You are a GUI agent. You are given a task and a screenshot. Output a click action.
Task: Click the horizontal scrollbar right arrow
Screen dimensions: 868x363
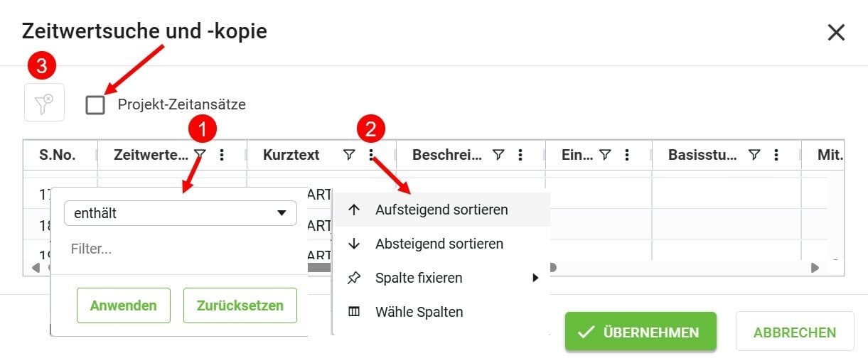pos(815,268)
